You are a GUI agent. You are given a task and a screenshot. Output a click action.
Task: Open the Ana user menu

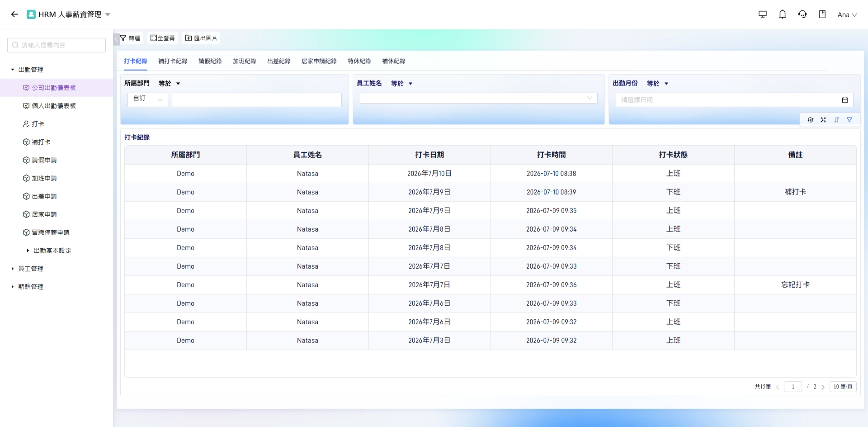(x=847, y=15)
